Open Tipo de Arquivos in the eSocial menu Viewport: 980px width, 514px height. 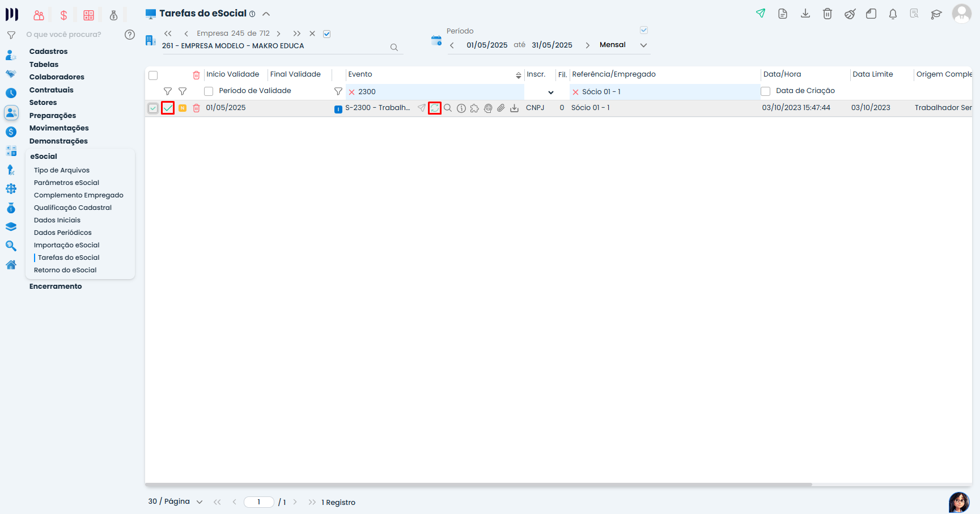tap(62, 170)
